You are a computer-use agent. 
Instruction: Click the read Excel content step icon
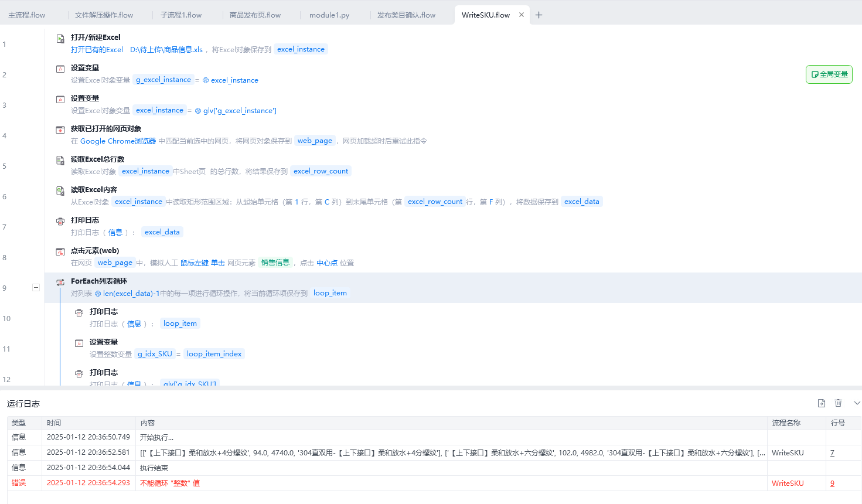[60, 191]
